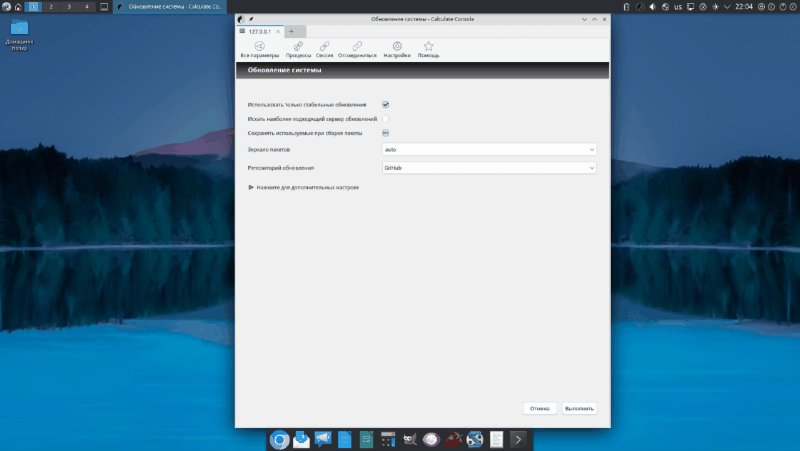Click the Выполнить button

[x=579, y=408]
